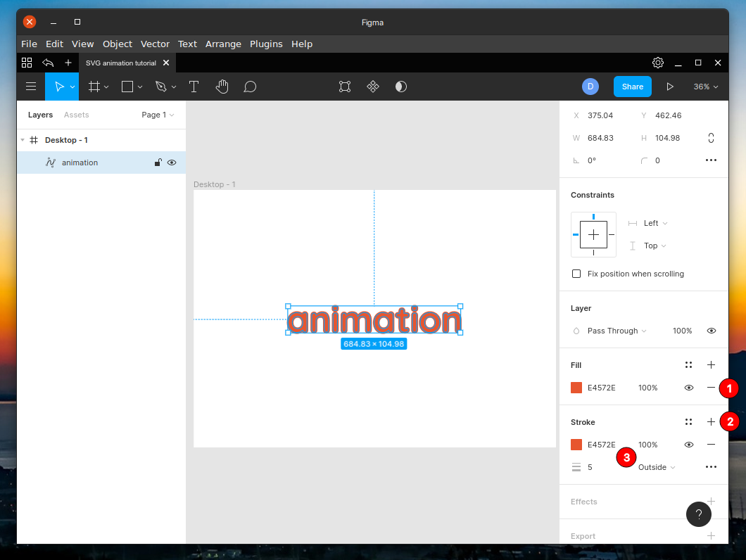Select the Pen tool
Viewport: 746px width, 560px height.
coord(161,87)
